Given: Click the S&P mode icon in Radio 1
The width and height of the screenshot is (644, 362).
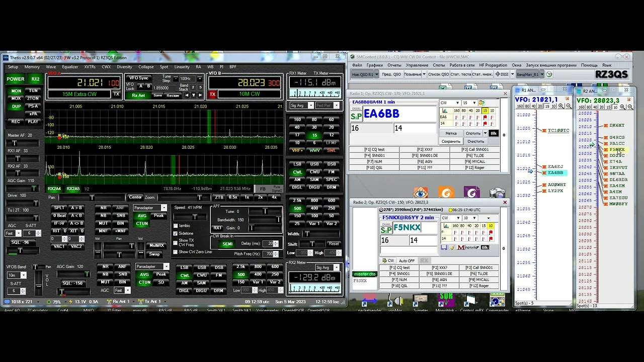Looking at the screenshot, I should (356, 117).
